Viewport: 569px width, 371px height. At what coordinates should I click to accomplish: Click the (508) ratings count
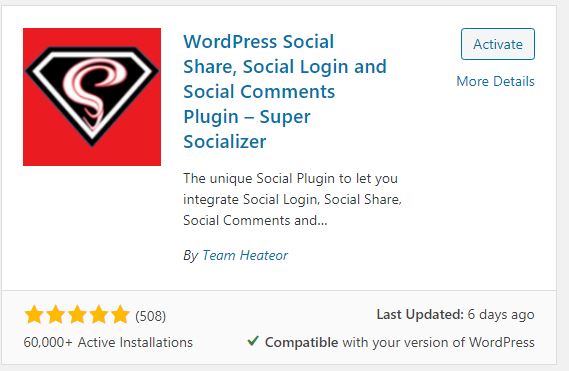coord(151,316)
